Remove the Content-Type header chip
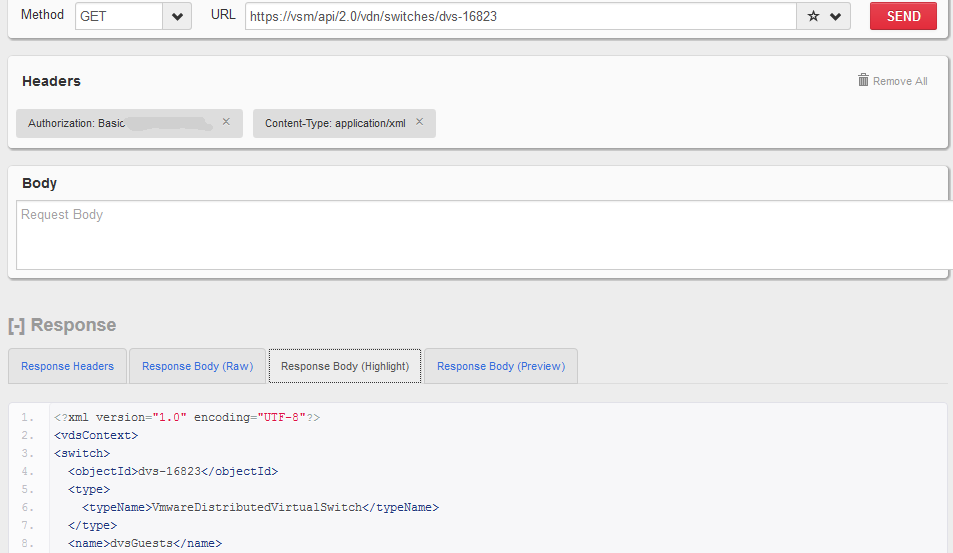Image resolution: width=953 pixels, height=553 pixels. (419, 122)
